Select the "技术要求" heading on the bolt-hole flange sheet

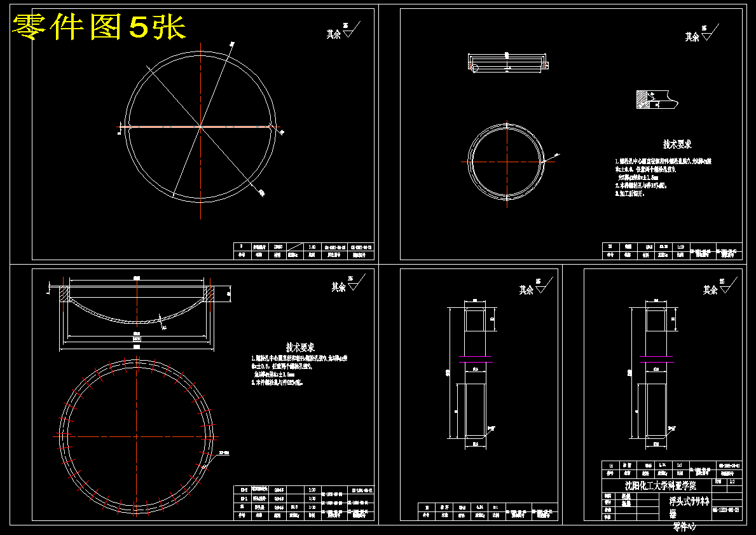(300, 347)
